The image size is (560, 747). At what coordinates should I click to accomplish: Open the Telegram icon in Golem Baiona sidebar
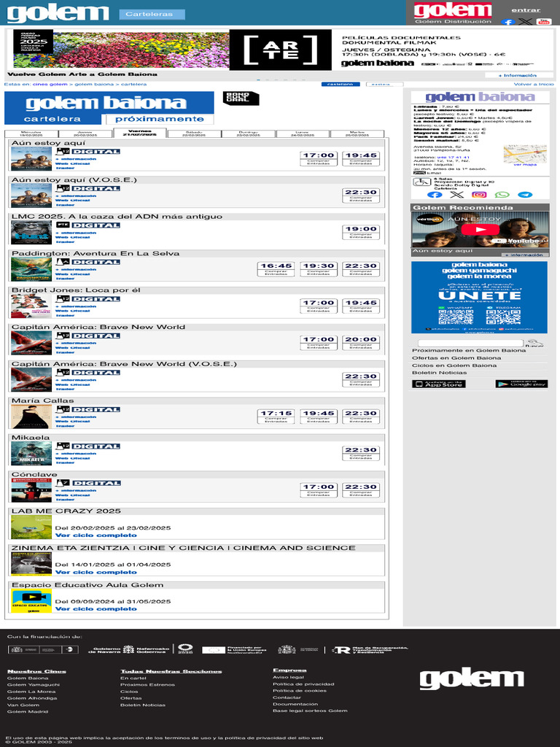(525, 195)
